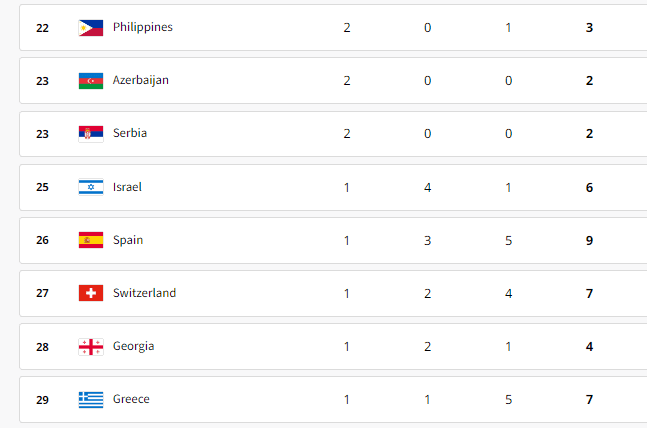
Task: Open the Israel country name link
Action: (x=127, y=187)
